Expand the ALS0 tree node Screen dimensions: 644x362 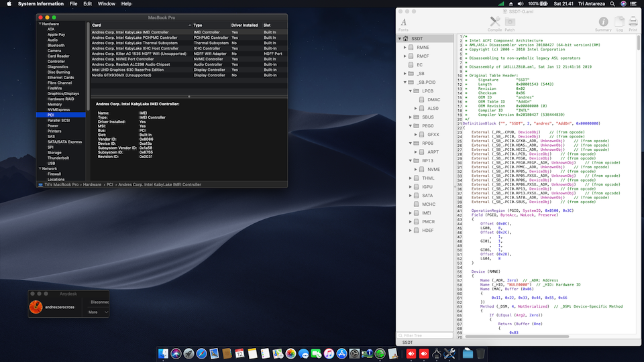click(x=416, y=109)
